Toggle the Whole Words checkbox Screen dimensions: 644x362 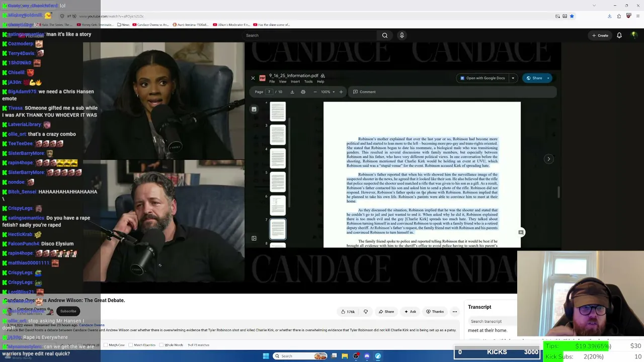[162, 345]
